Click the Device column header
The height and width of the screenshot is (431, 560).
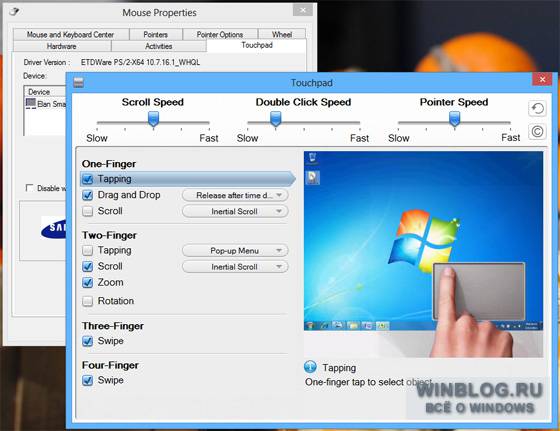(x=45, y=92)
